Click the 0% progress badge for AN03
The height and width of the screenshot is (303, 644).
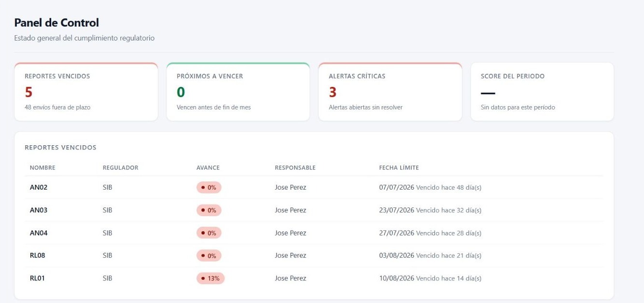(x=209, y=210)
